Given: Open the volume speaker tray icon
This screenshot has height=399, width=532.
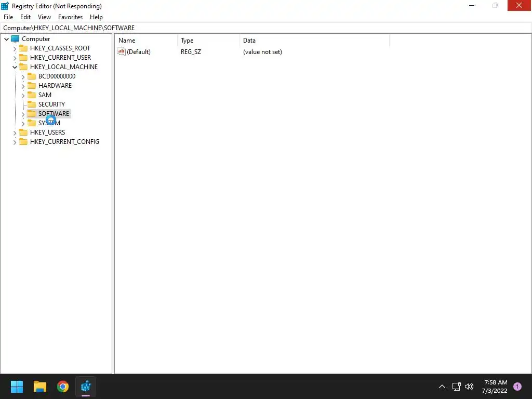Looking at the screenshot, I should [x=469, y=387].
